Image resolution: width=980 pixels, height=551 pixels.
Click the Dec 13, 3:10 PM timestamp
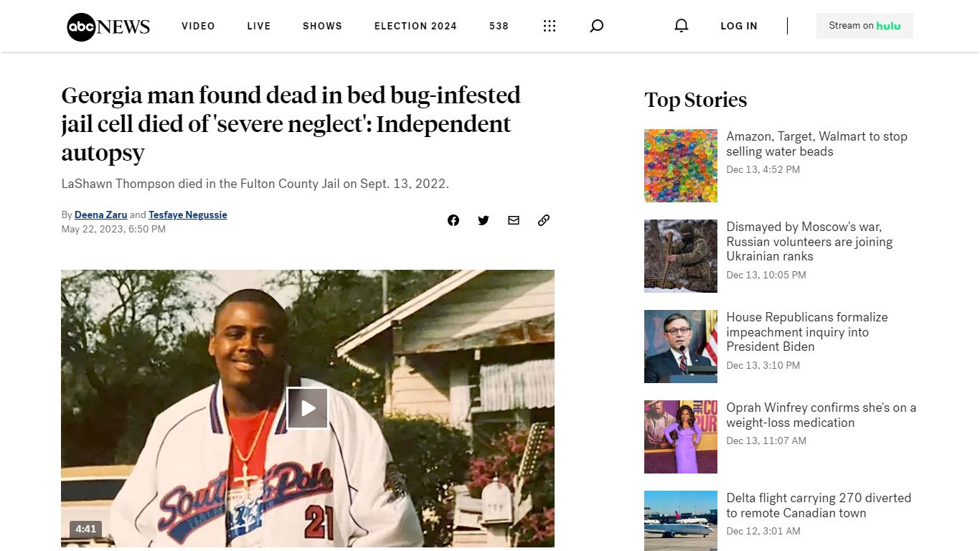click(x=763, y=365)
